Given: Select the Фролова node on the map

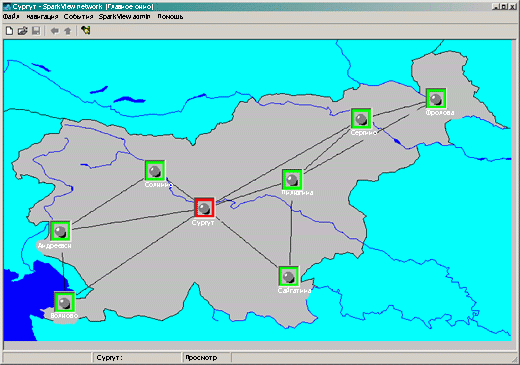Looking at the screenshot, I should [x=436, y=98].
